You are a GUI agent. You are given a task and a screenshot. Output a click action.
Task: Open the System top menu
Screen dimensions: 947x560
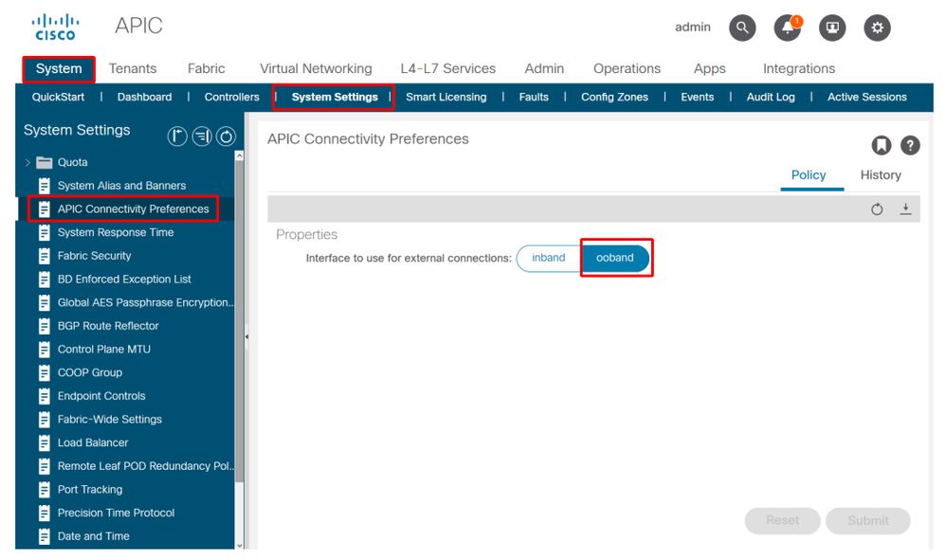pos(59,69)
